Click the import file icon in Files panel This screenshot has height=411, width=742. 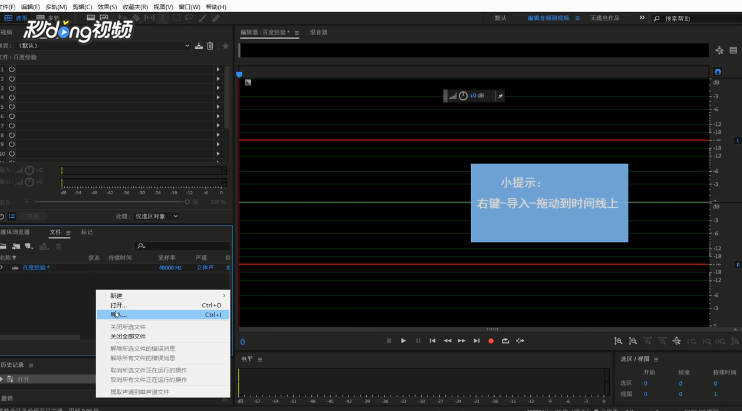point(16,246)
